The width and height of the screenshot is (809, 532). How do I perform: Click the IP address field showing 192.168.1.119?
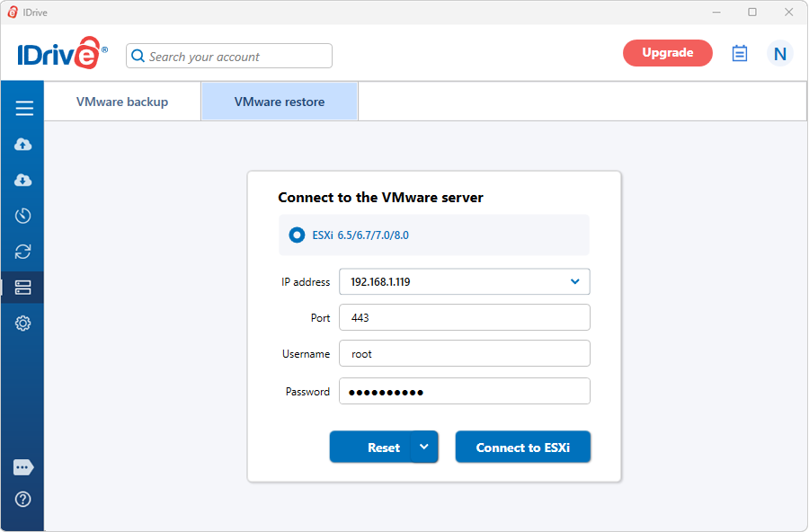click(x=465, y=282)
